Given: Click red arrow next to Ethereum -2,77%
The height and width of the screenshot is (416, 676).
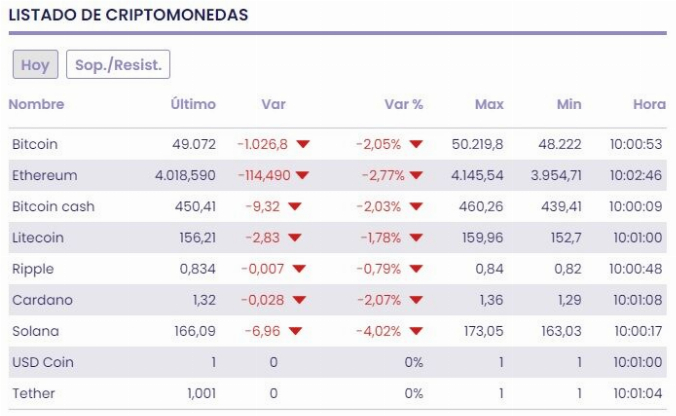Looking at the screenshot, I should coord(416,176).
